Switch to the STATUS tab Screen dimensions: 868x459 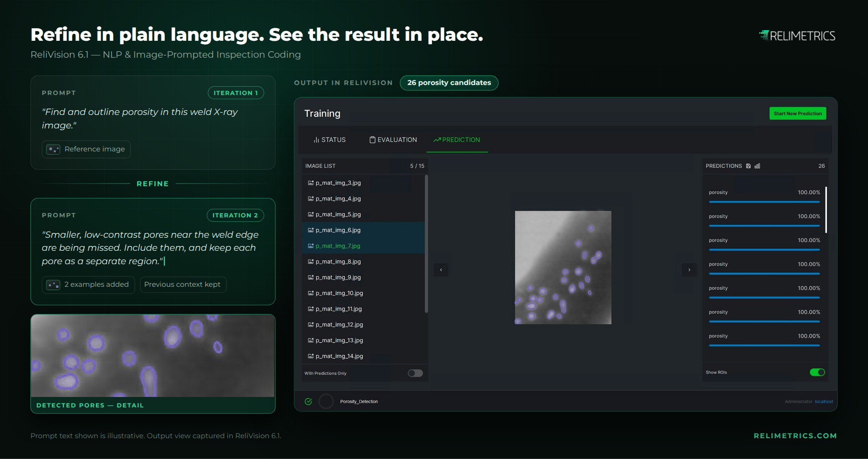(x=330, y=140)
